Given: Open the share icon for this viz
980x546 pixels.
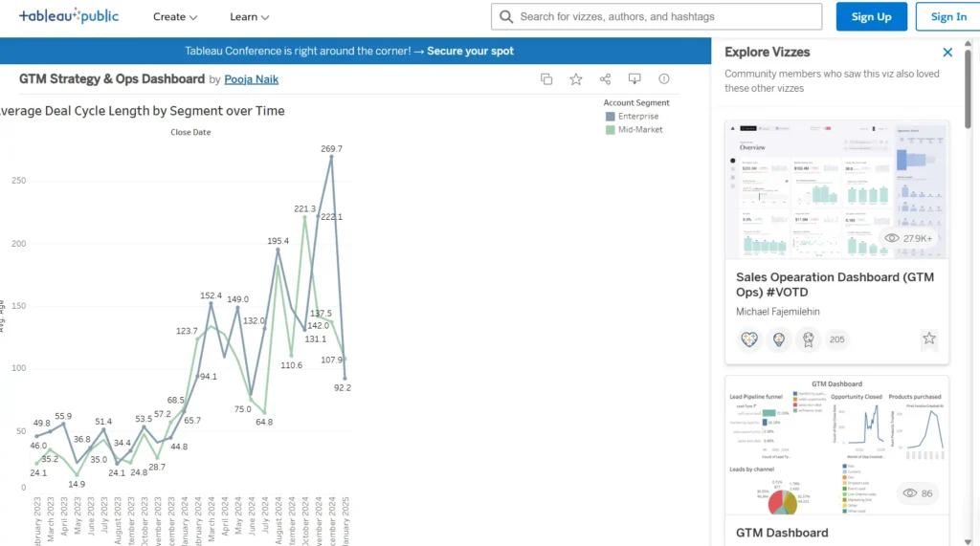Looking at the screenshot, I should coord(605,78).
